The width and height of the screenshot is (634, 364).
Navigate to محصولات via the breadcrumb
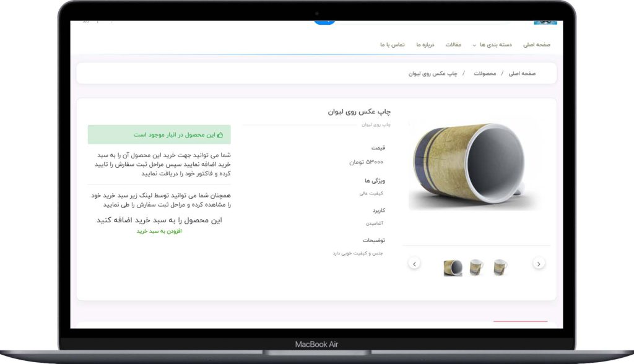[x=485, y=74]
